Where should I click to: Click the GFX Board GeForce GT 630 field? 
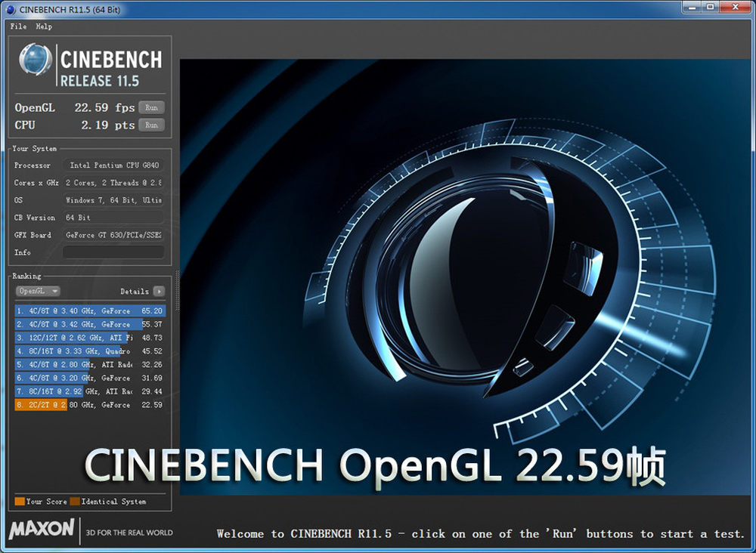[113, 235]
